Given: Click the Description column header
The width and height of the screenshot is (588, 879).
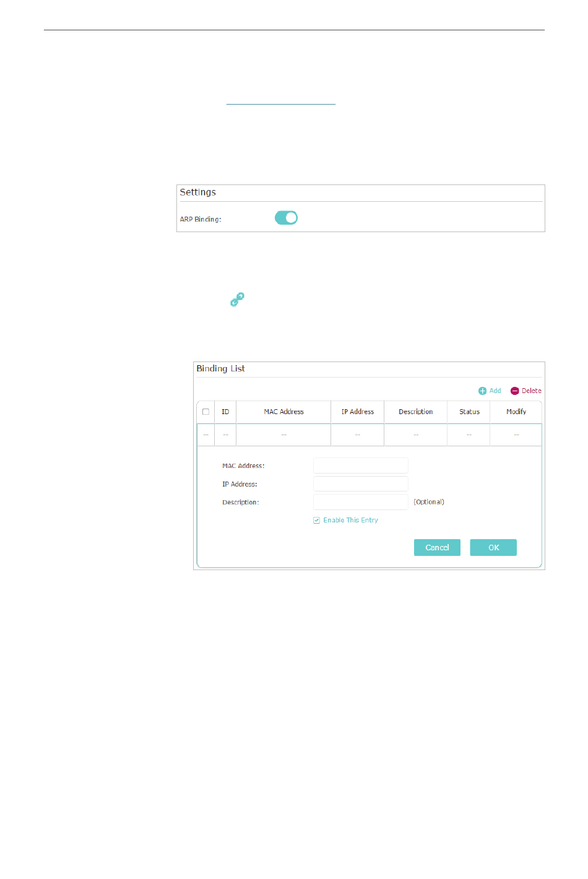Looking at the screenshot, I should [x=416, y=412].
